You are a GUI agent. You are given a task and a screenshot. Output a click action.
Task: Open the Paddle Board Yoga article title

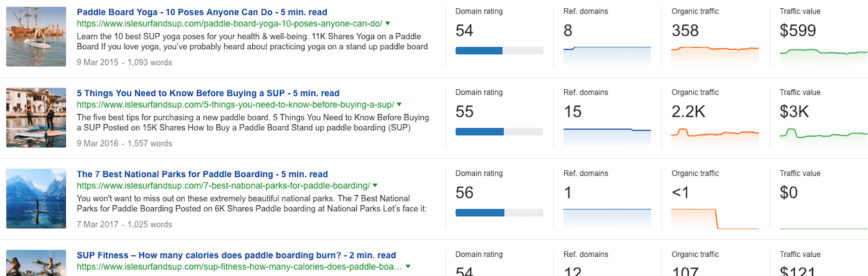[201, 12]
